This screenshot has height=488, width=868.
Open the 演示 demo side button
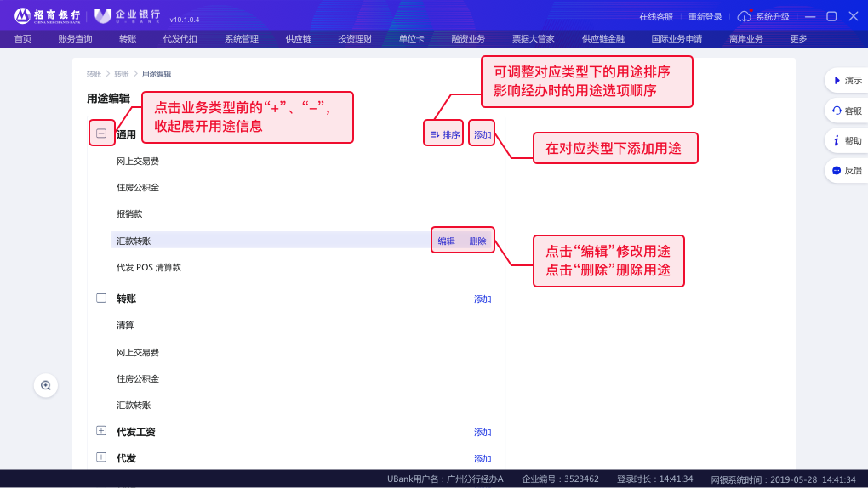[x=846, y=81]
